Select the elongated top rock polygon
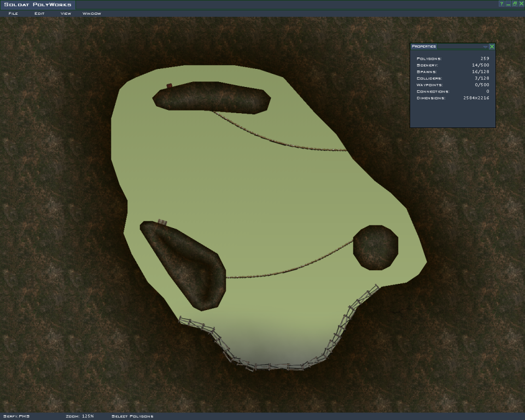 [x=212, y=97]
